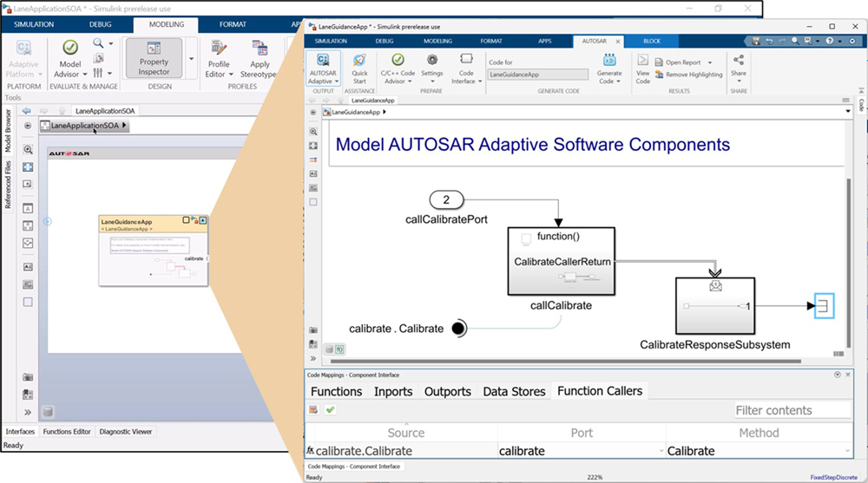
Task: Click save icon in LaneGuidanceApp quick access
Action: pos(756,41)
